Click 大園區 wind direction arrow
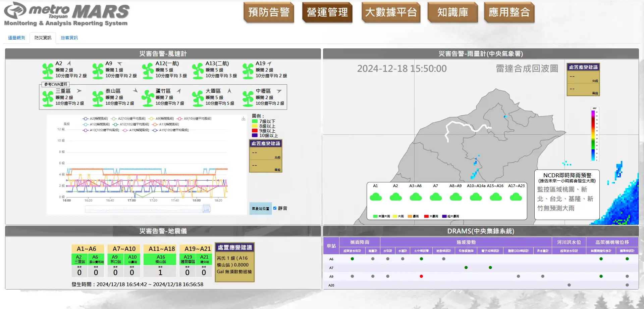Viewport: 644px width, 309px height. pyautogui.click(x=229, y=91)
